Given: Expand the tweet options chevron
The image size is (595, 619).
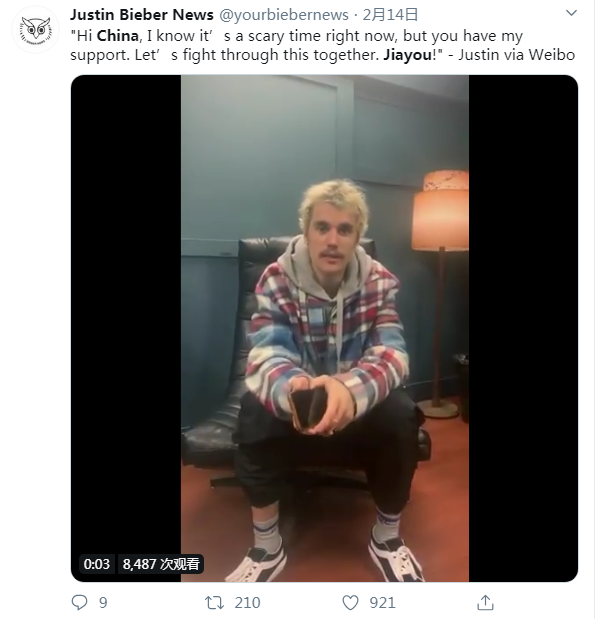Looking at the screenshot, I should coord(571,13).
